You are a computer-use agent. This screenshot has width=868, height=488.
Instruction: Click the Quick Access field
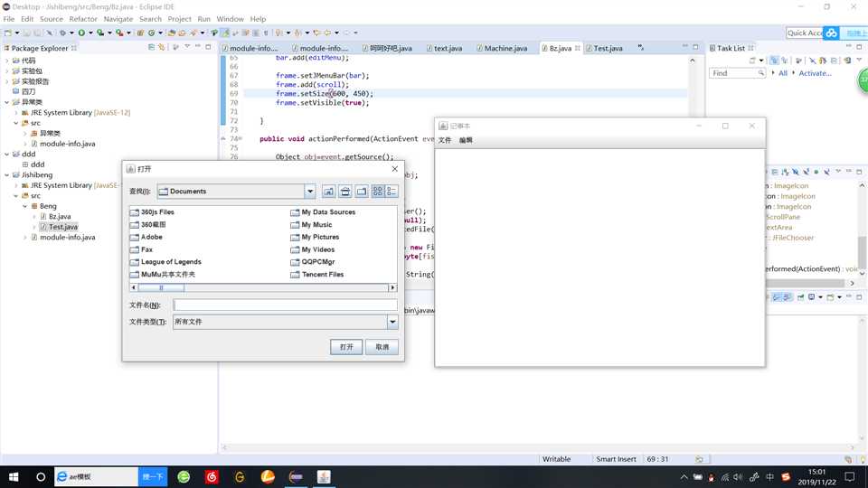(x=804, y=33)
